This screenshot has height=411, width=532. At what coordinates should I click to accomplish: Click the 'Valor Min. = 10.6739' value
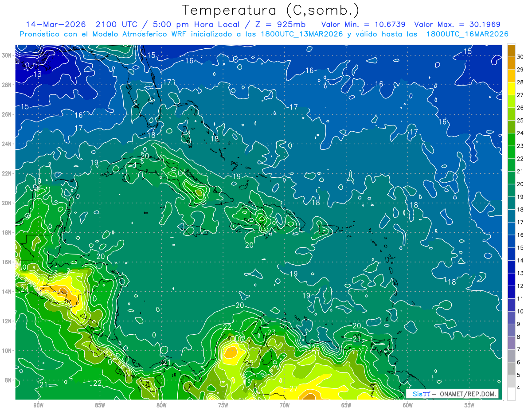pos(363,24)
